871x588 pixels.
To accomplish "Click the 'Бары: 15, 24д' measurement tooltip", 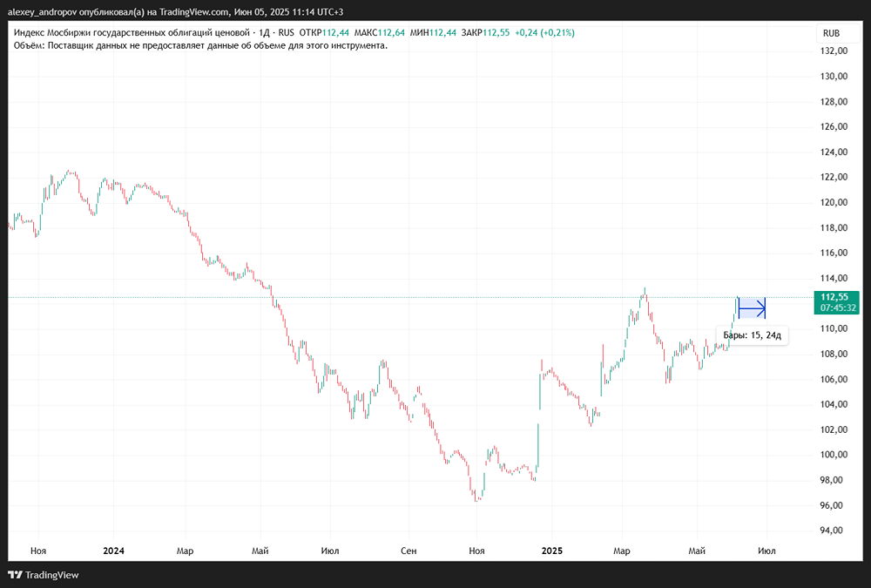I will click(x=753, y=335).
